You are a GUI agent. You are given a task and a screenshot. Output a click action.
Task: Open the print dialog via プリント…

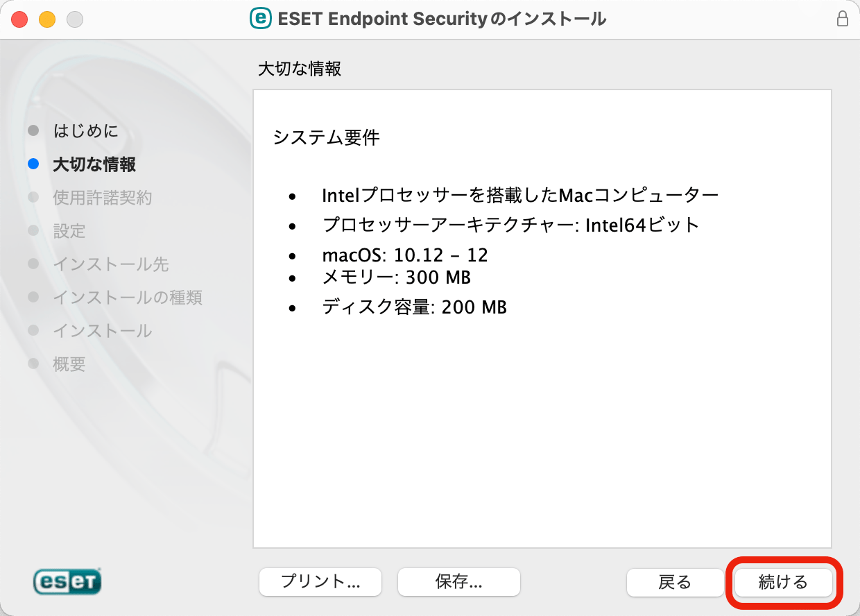coord(320,582)
